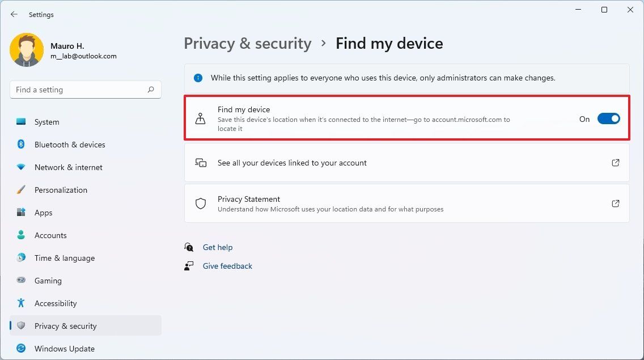The image size is (644, 360).
Task: Open Get help link
Action: coord(217,247)
